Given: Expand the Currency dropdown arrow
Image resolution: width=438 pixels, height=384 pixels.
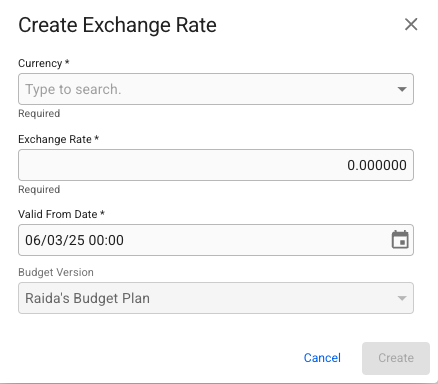Looking at the screenshot, I should coord(402,89).
